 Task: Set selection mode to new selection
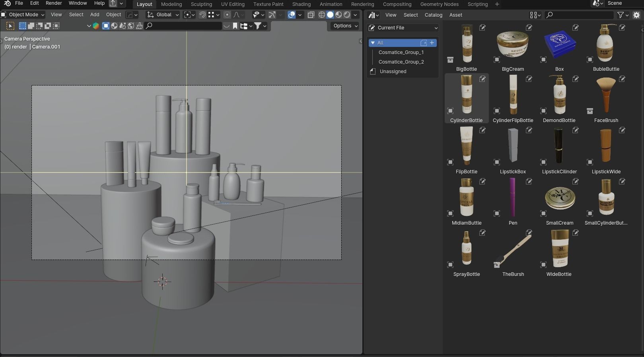click(23, 26)
